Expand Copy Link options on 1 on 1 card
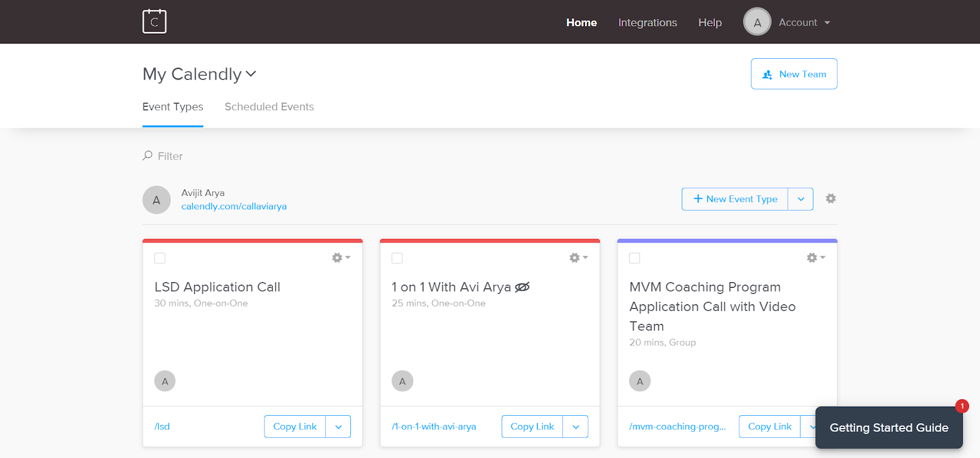Screen dimensions: 980x458 [576, 427]
